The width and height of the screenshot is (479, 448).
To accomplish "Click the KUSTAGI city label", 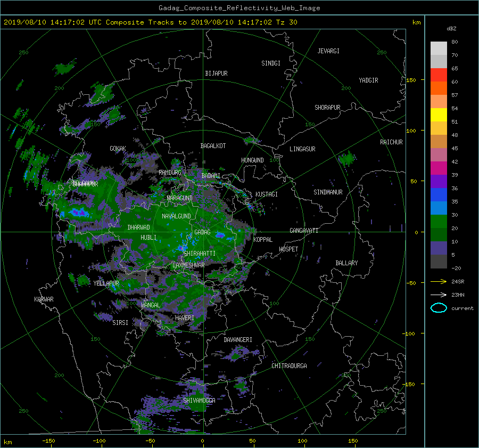I will (x=267, y=194).
